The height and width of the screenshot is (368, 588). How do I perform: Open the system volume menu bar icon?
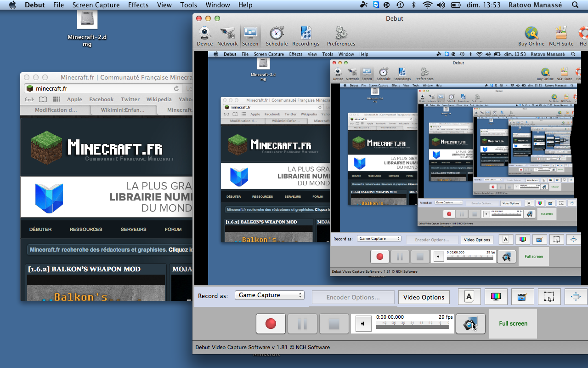441,5
